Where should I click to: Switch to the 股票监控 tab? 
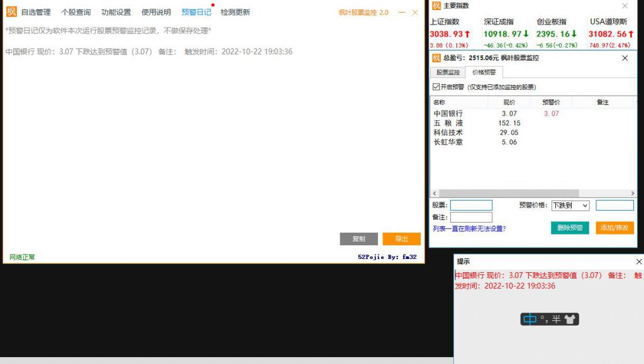(448, 72)
